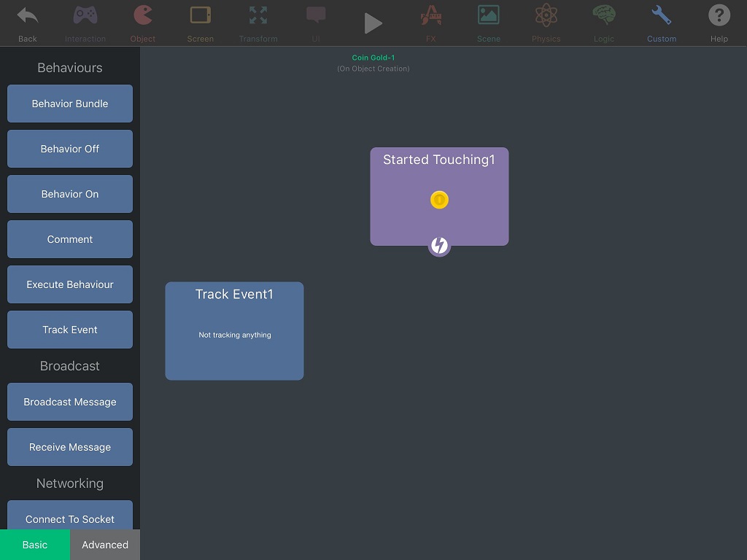This screenshot has height=560, width=747.
Task: Open the Interaction gamepad category
Action: pyautogui.click(x=85, y=22)
